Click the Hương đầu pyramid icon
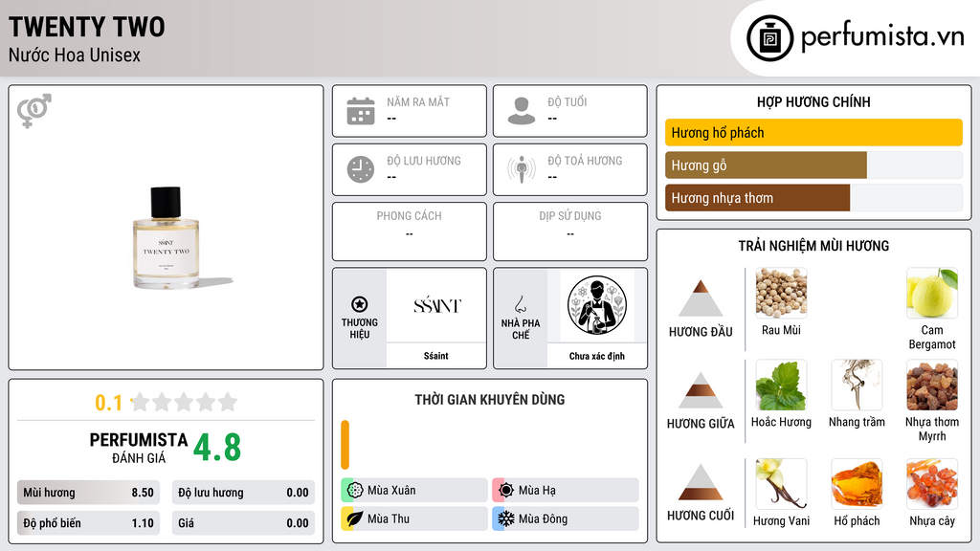Screen dimensions: 980x551 pos(701,298)
